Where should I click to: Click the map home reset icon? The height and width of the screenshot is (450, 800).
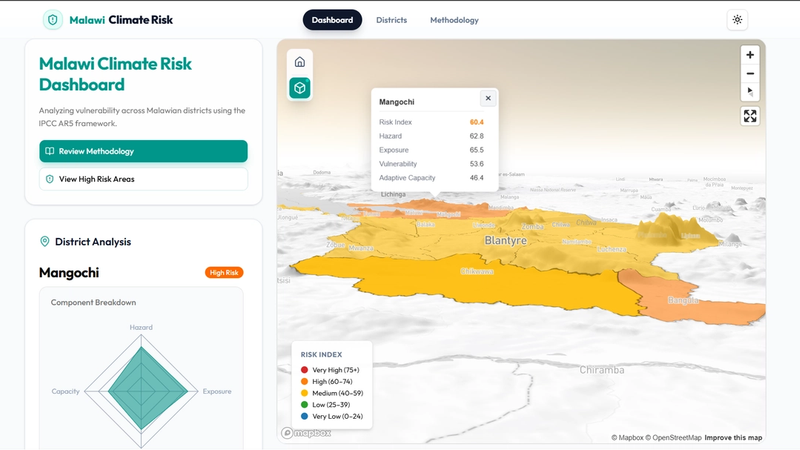(300, 62)
